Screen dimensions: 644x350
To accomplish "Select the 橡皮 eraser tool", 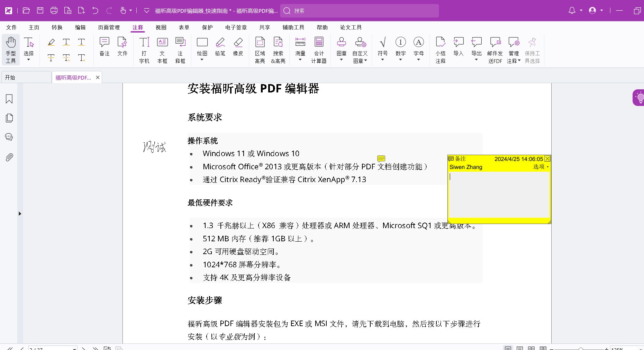I will click(238, 46).
